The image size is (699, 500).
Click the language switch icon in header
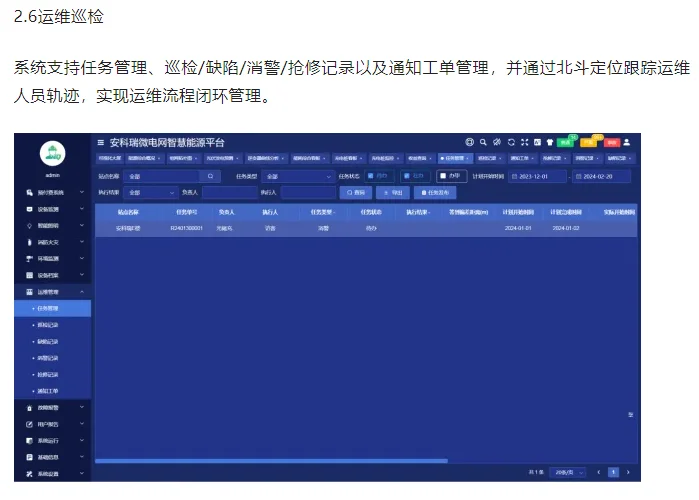click(538, 142)
